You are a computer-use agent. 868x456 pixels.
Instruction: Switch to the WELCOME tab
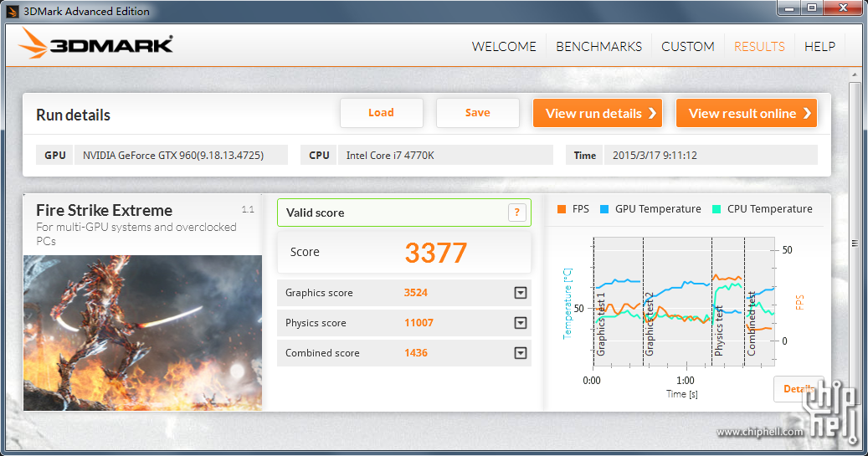point(504,47)
